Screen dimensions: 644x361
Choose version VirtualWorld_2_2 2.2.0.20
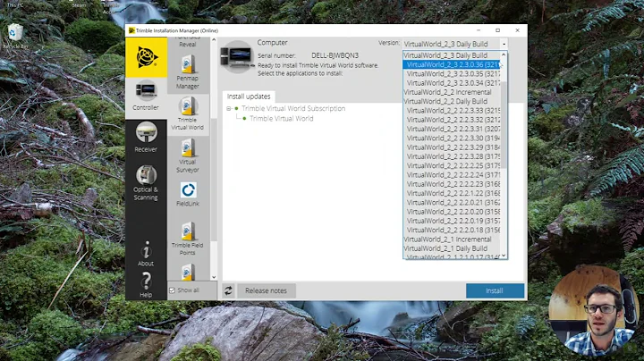coord(452,212)
